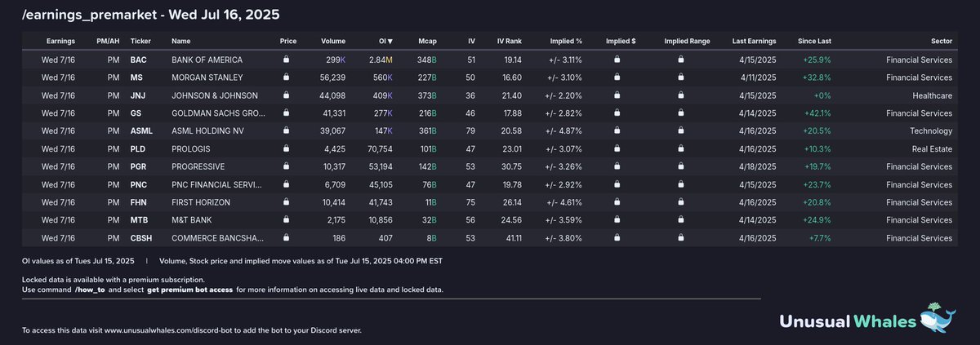Click the Implied Range lock icon for PNC
The image size is (980, 345).
[680, 184]
